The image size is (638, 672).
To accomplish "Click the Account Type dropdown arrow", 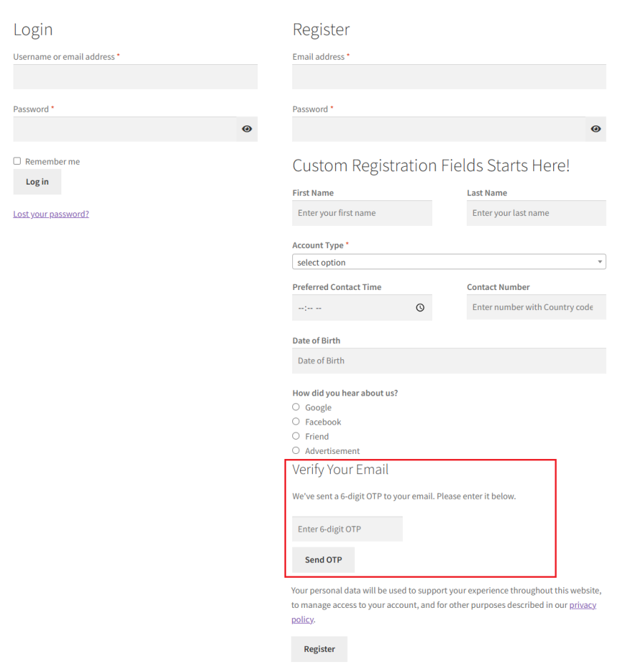I will pyautogui.click(x=599, y=262).
